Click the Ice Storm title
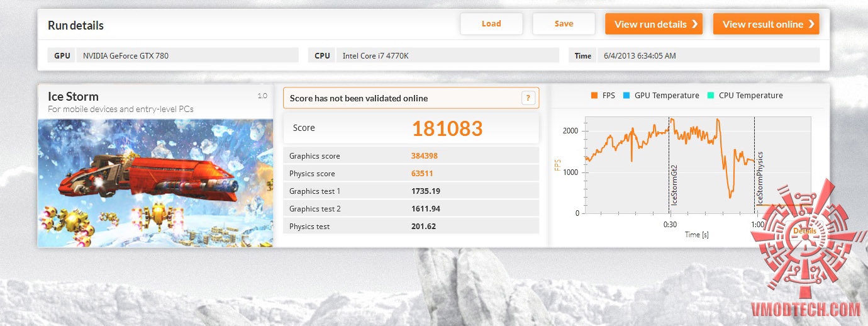The height and width of the screenshot is (326, 868). tap(73, 97)
